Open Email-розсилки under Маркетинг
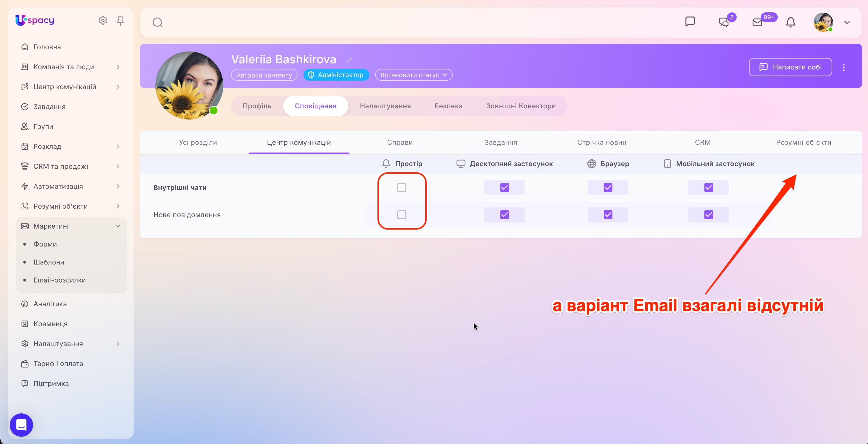The height and width of the screenshot is (444, 868). point(59,280)
